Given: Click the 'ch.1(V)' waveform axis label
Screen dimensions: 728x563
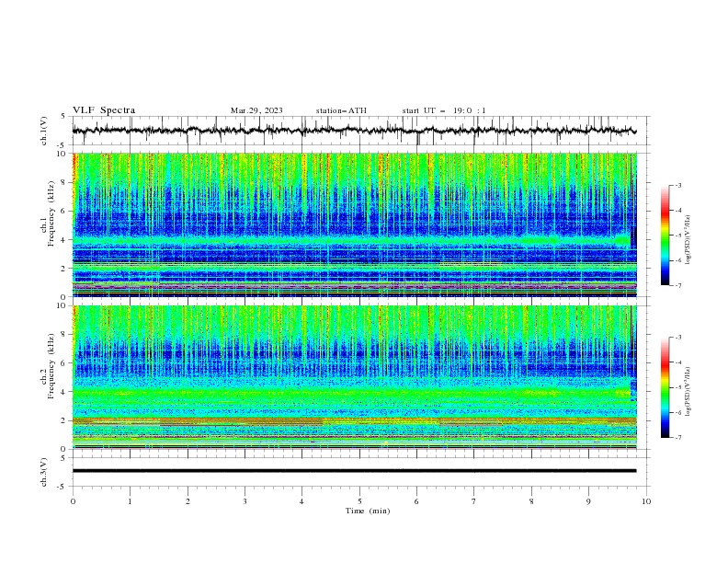Looking at the screenshot, I should (x=44, y=131).
